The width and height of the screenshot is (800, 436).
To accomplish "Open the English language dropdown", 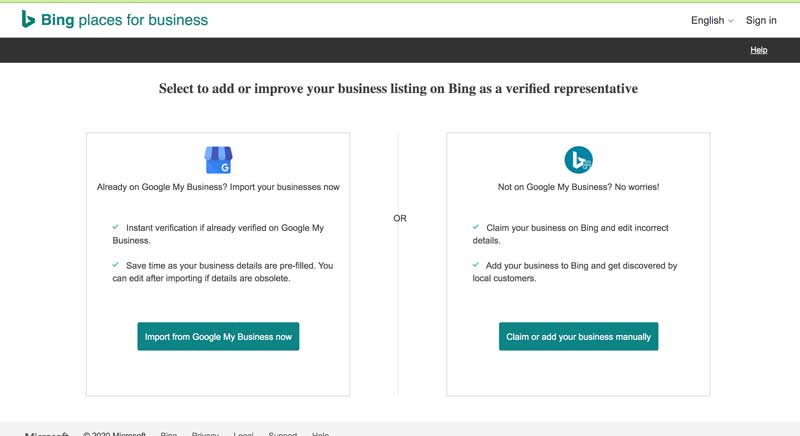I will [712, 20].
